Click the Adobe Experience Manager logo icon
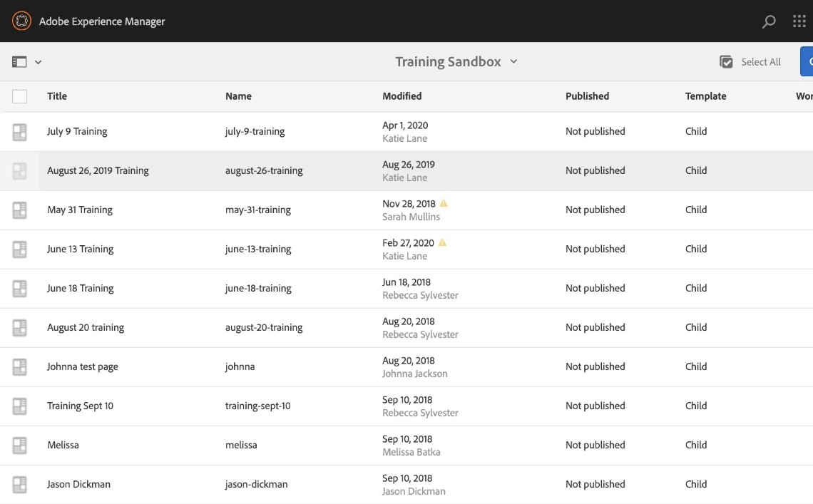 (21, 21)
